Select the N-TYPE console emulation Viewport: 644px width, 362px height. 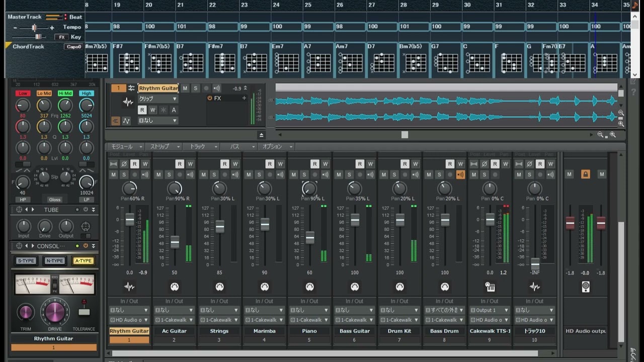(x=54, y=261)
